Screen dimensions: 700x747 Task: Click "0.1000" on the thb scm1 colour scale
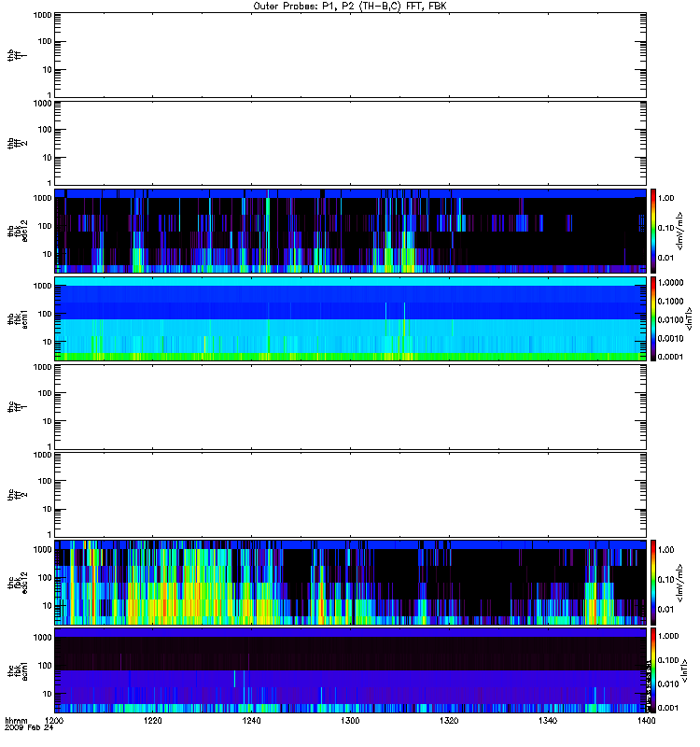point(670,301)
